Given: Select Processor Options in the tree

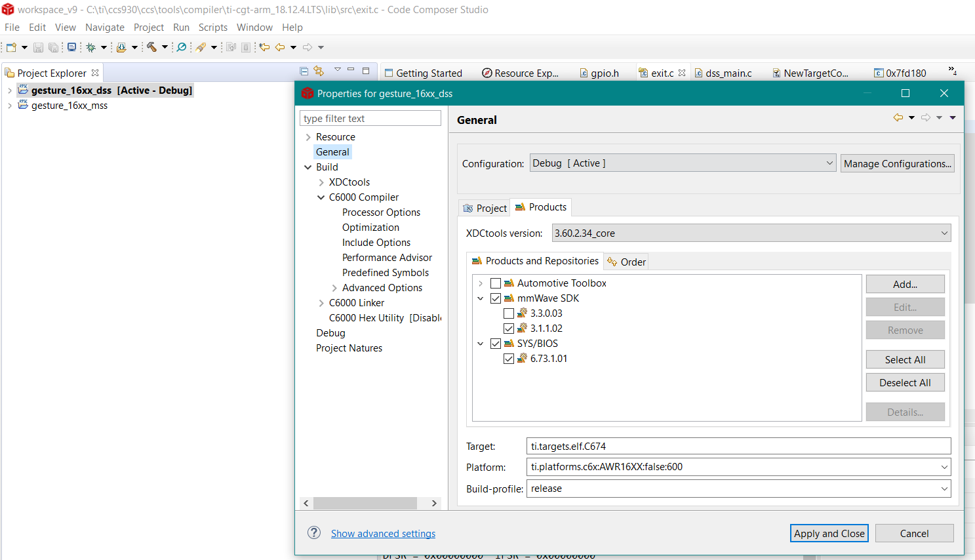Looking at the screenshot, I should (x=381, y=212).
